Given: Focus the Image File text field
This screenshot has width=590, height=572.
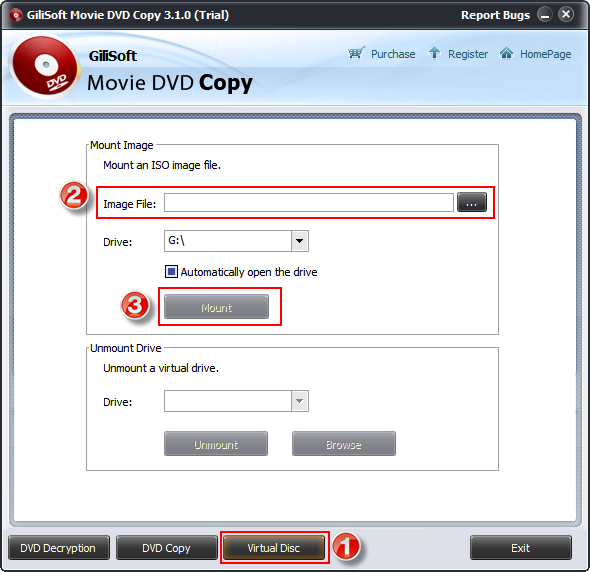Looking at the screenshot, I should [x=309, y=202].
